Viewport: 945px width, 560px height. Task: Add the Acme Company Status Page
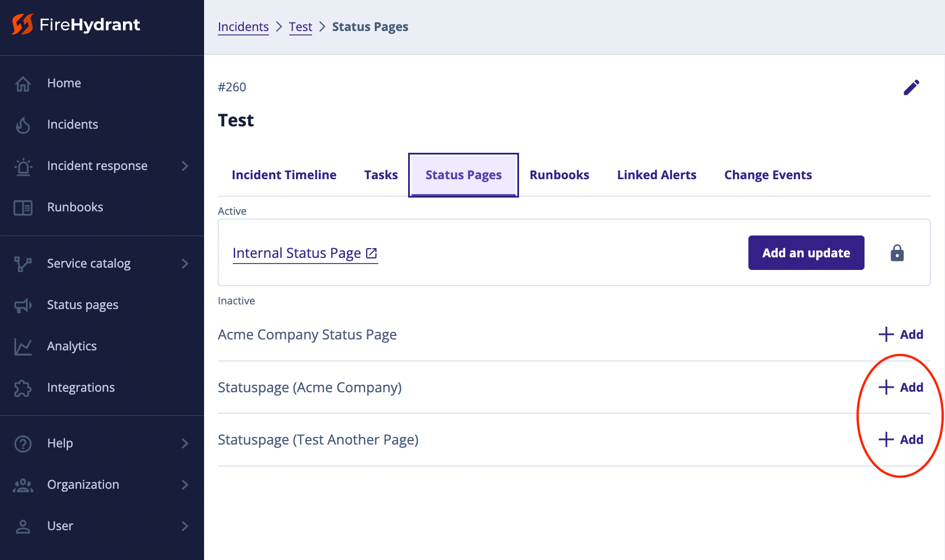901,334
